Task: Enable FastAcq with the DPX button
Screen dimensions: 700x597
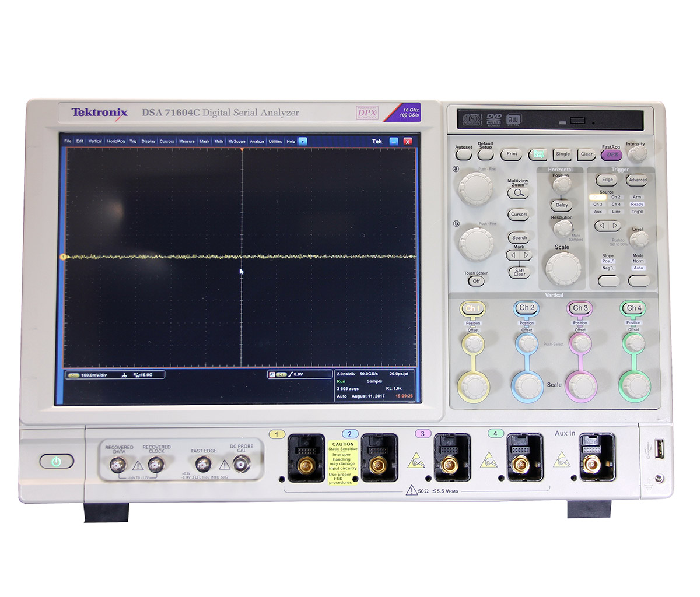Action: [x=612, y=154]
